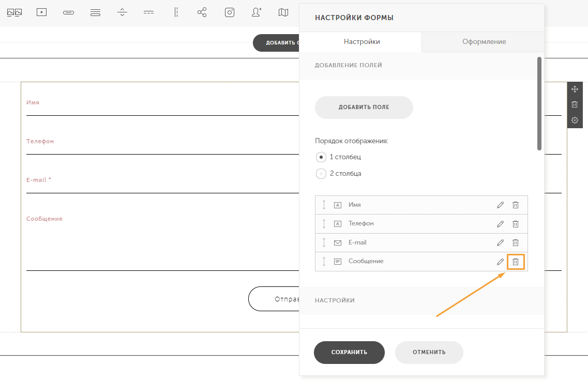
Task: Save the form with СОХРАНИТЬ
Action: point(349,352)
